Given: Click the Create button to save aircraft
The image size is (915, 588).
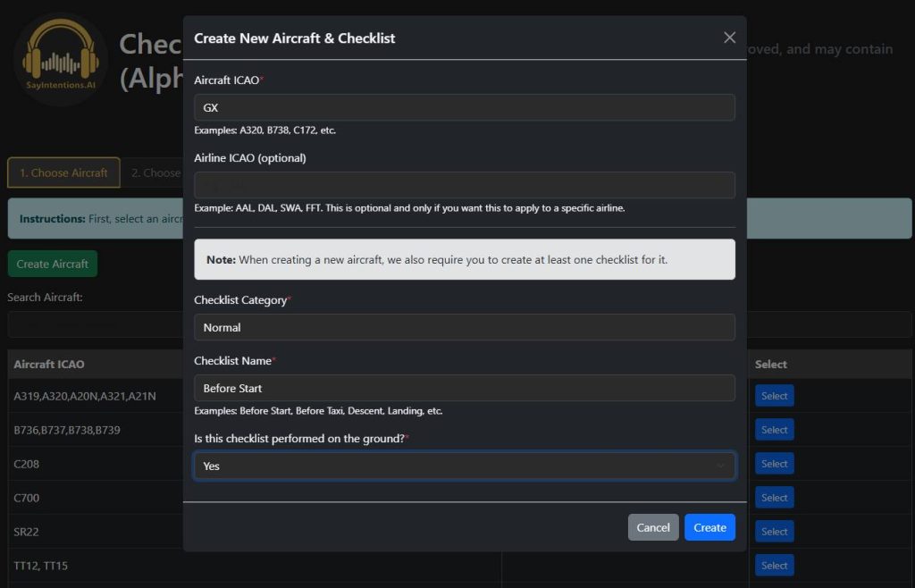Looking at the screenshot, I should point(709,527).
